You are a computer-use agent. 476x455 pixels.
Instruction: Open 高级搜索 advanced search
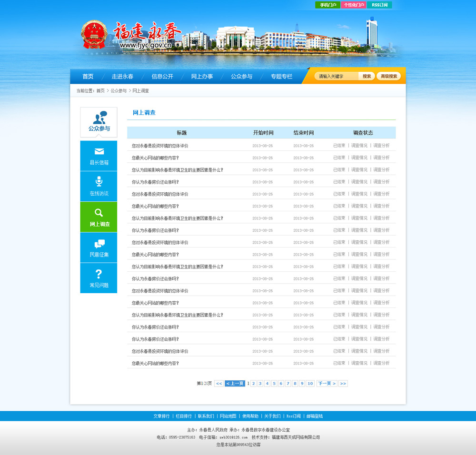pyautogui.click(x=388, y=76)
